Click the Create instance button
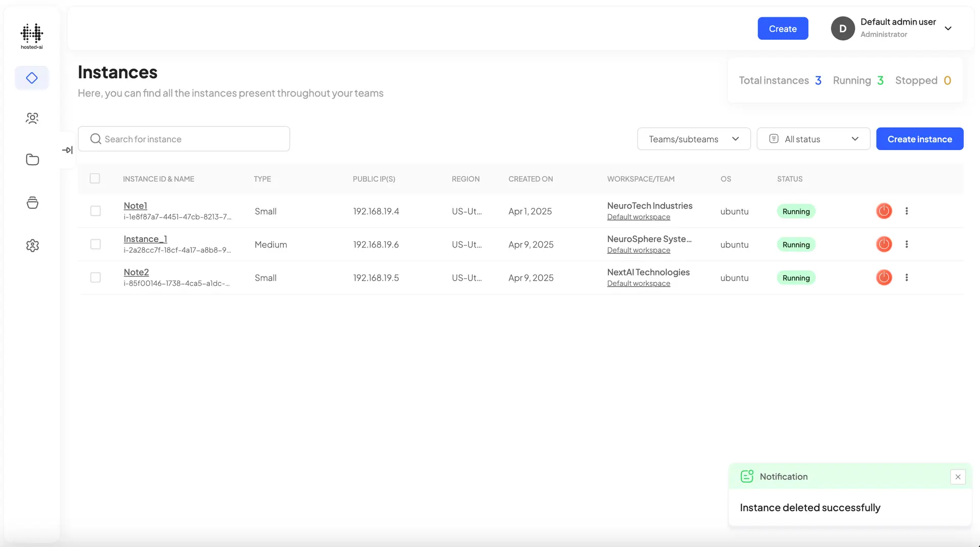 pos(919,138)
